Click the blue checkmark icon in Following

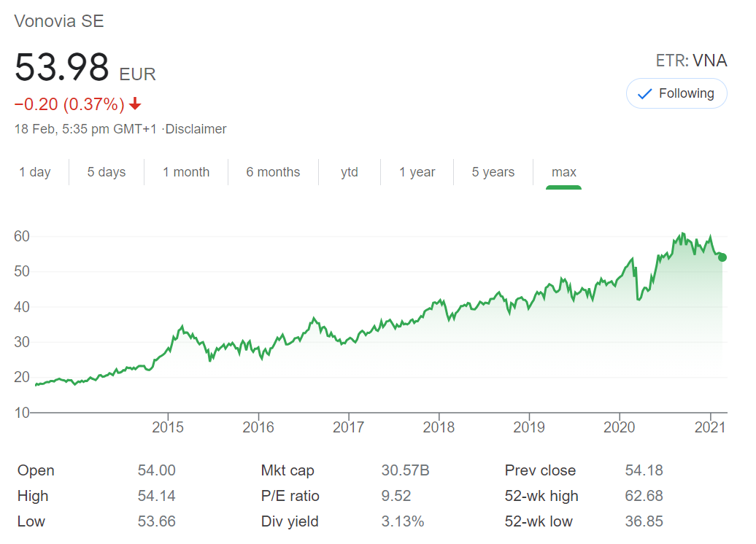tap(644, 93)
